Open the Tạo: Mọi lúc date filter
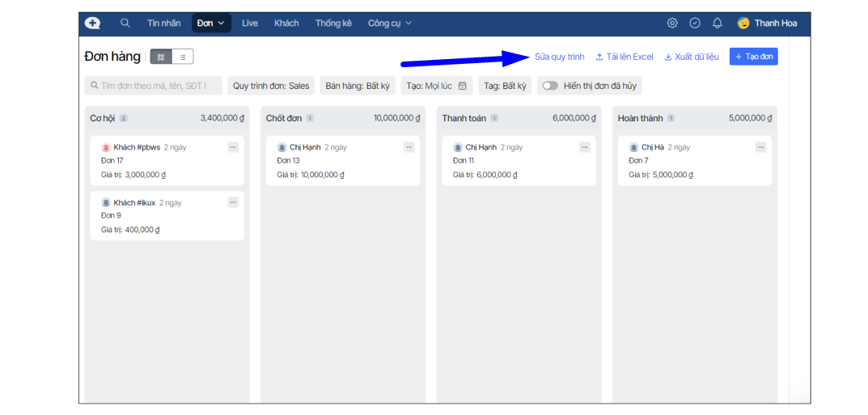This screenshot has height=415, width=868. [437, 86]
